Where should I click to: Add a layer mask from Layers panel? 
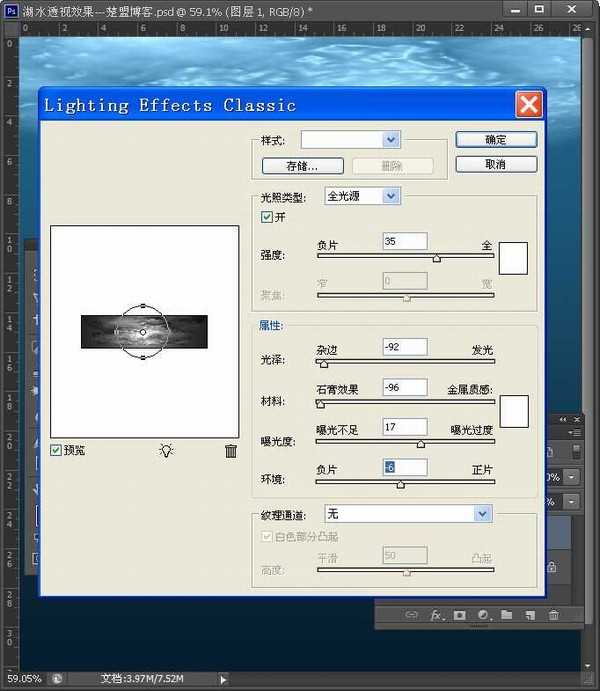(x=459, y=615)
